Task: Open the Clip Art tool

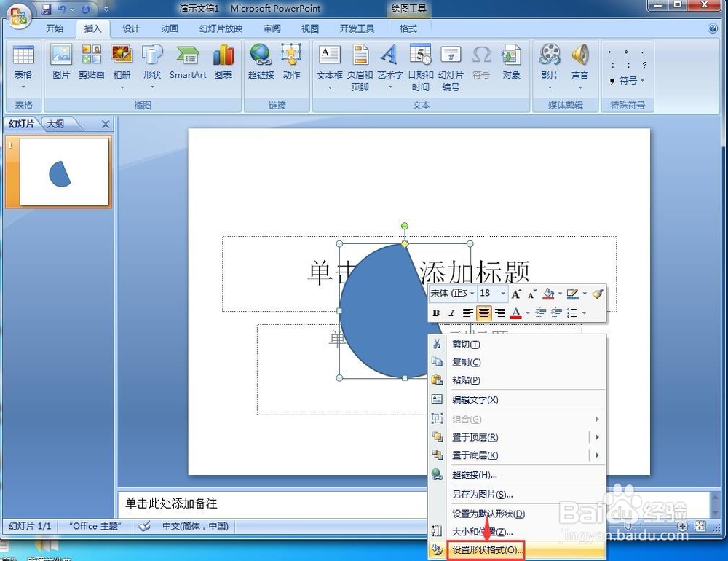Action: click(x=91, y=64)
